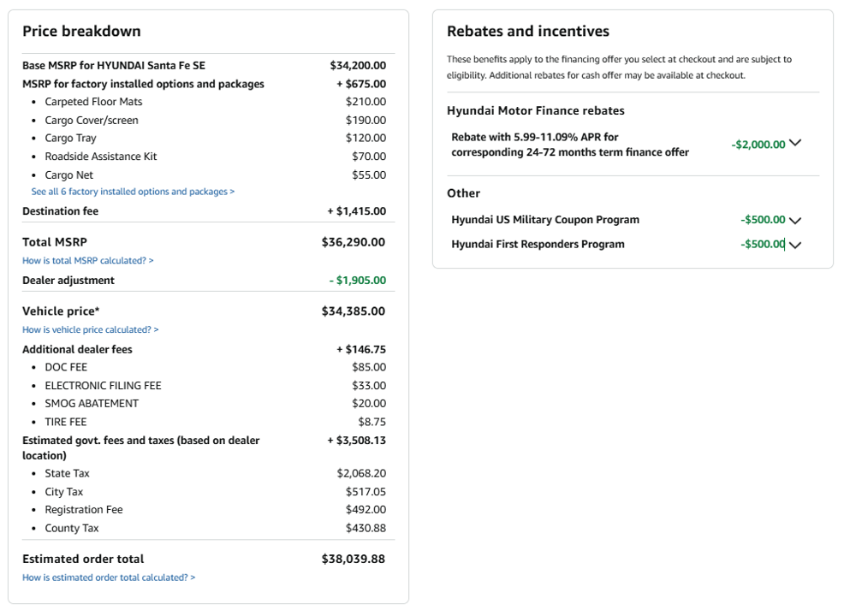Click the Cargo Tray price $120.00
The image size is (844, 616).
[x=366, y=139]
